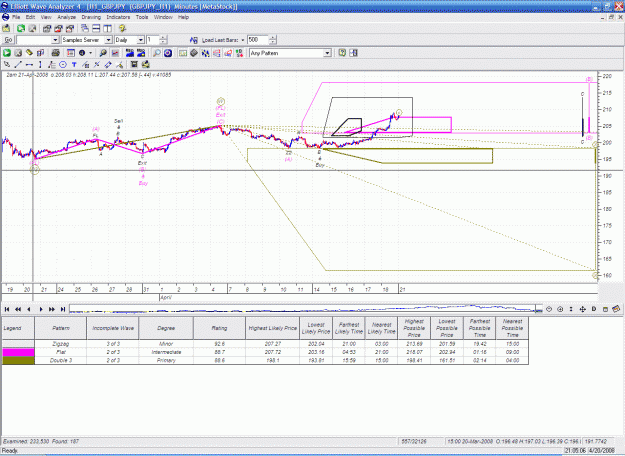The width and height of the screenshot is (625, 456).
Task: Click the fast forward playback button
Action: point(51,309)
